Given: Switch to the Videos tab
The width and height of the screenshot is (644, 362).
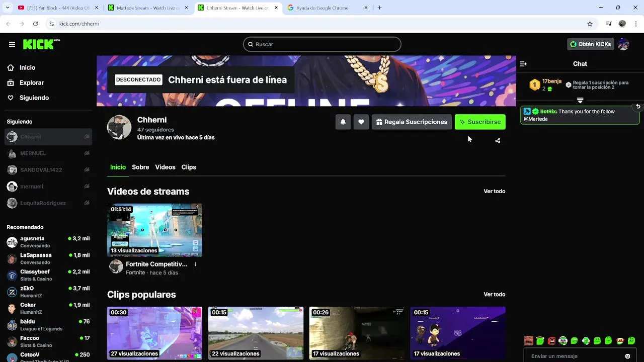Looking at the screenshot, I should 165,167.
